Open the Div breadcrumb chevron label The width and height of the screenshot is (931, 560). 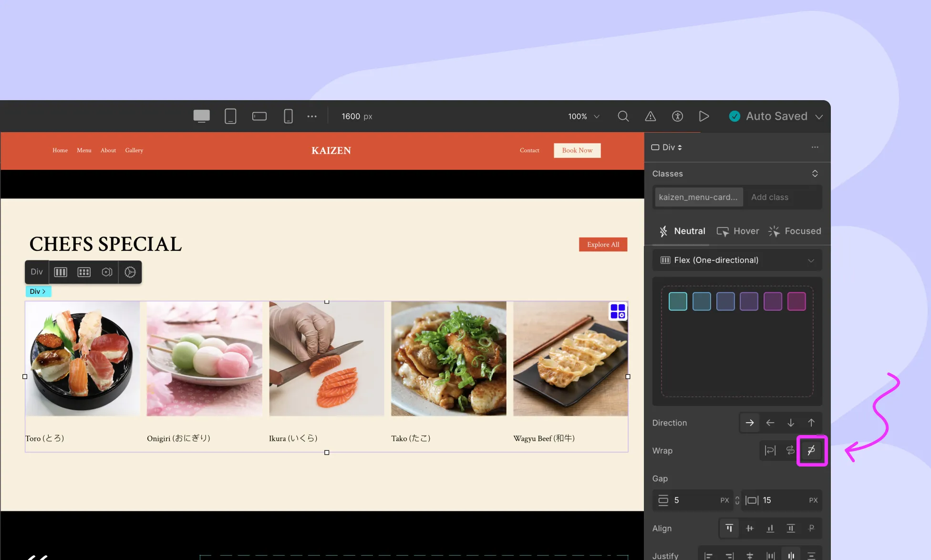tap(38, 291)
